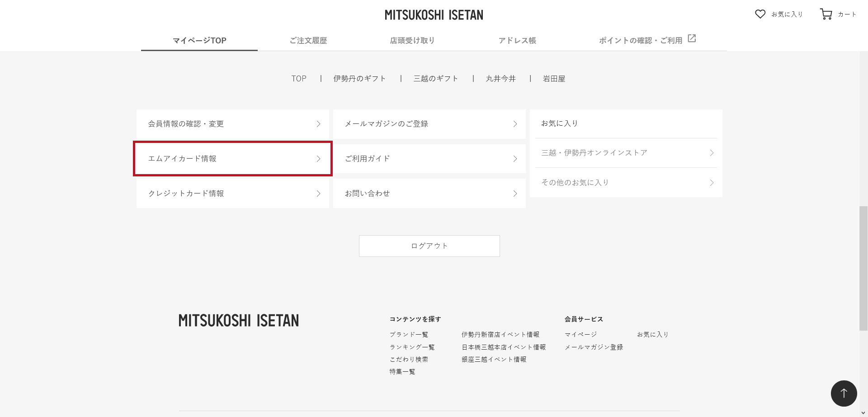868x417 pixels.
Task: Go to 三越のギフト
Action: 436,79
